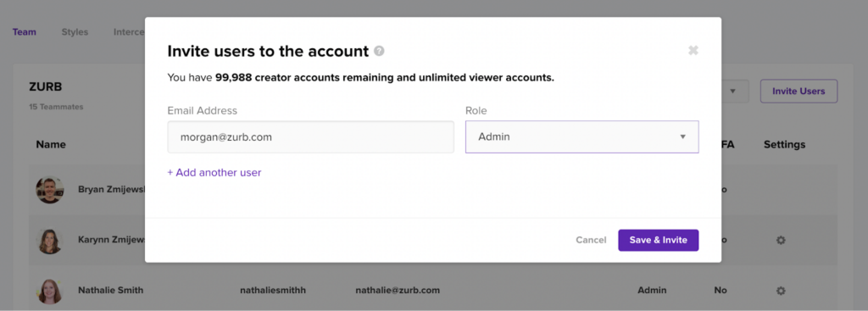Open settings gear for Nathalie Smith
The image size is (868, 311).
pos(781,291)
